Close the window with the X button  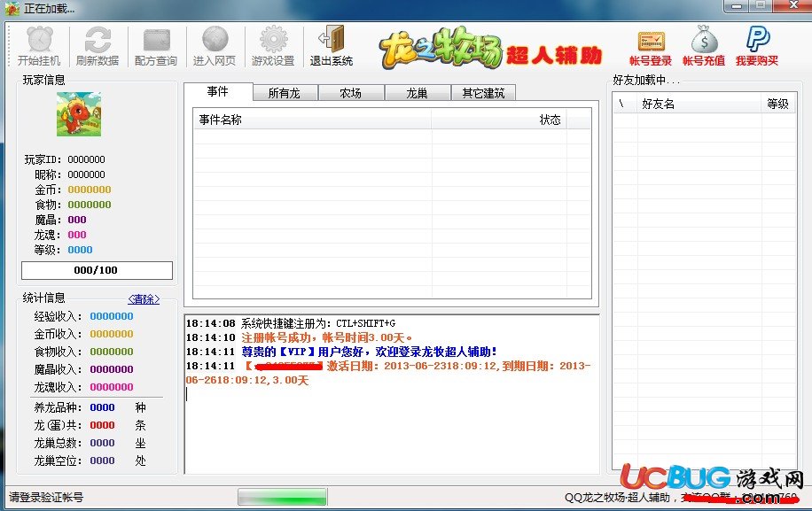click(x=792, y=5)
